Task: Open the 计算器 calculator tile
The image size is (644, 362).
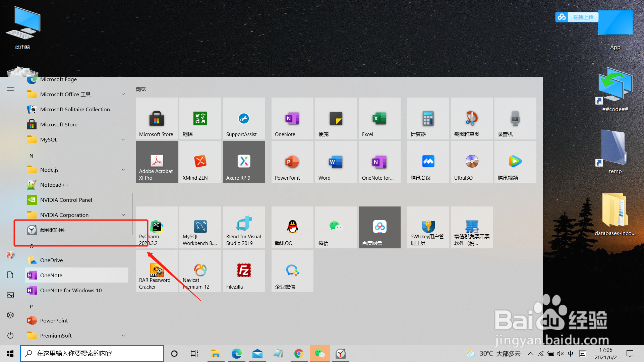Action: [428, 118]
